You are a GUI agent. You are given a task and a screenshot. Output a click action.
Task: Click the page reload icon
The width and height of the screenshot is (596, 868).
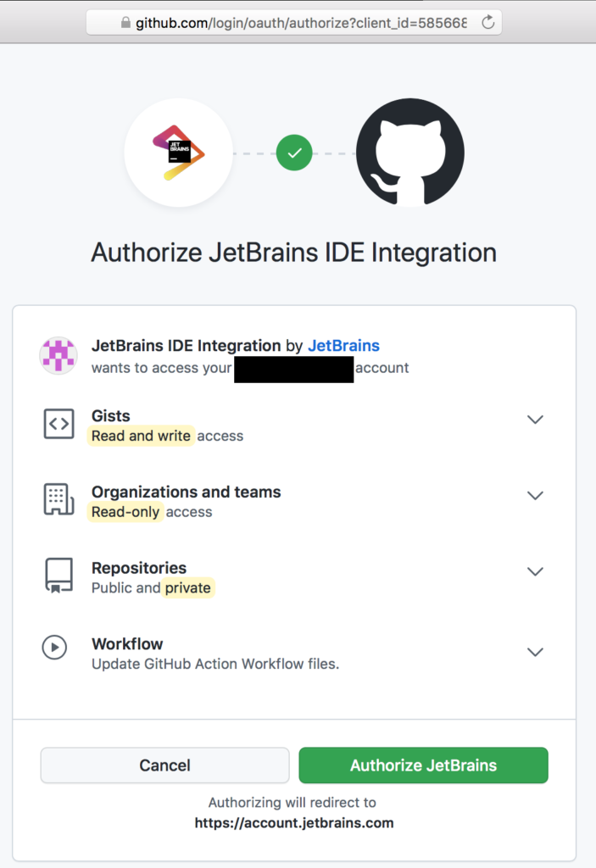pyautogui.click(x=485, y=23)
